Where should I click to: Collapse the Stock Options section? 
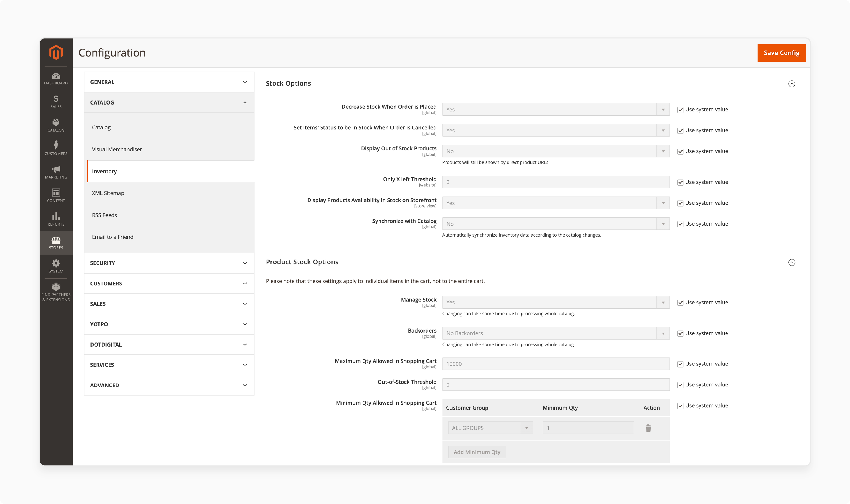[792, 84]
